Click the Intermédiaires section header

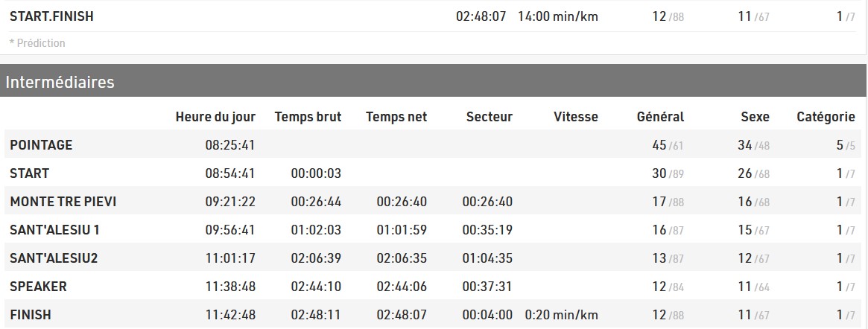60,83
